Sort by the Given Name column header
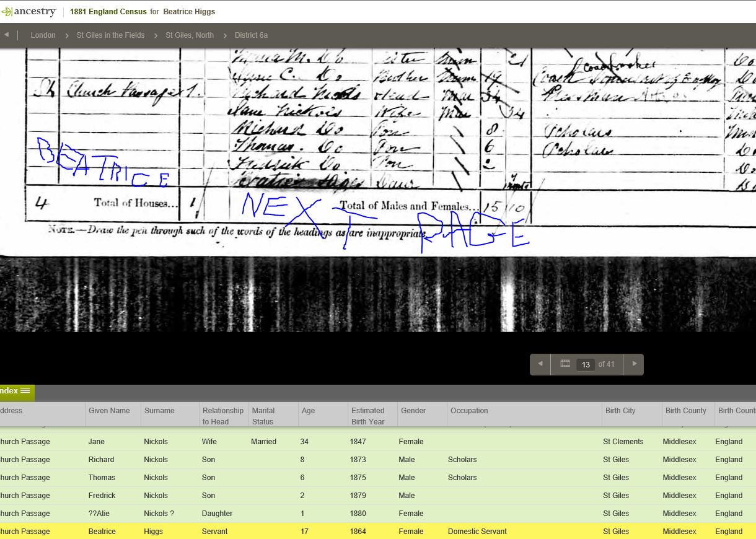756x539 pixels. pos(110,411)
